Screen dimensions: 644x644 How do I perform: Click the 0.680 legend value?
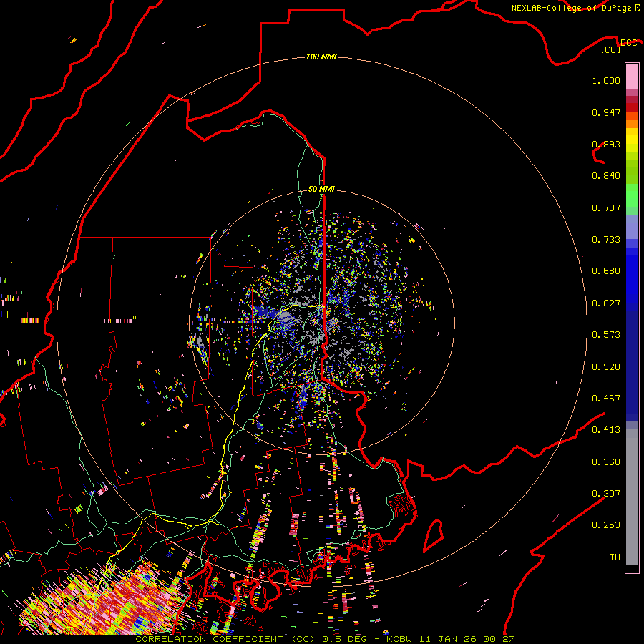click(x=606, y=271)
